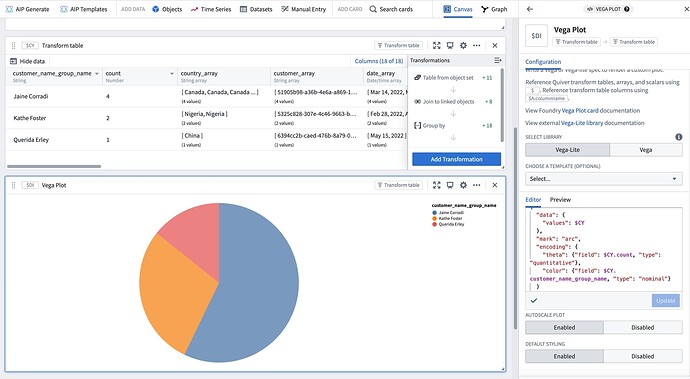Viewport: 690px width, 379px height.
Task: Click the date_array column header
Action: click(x=385, y=76)
